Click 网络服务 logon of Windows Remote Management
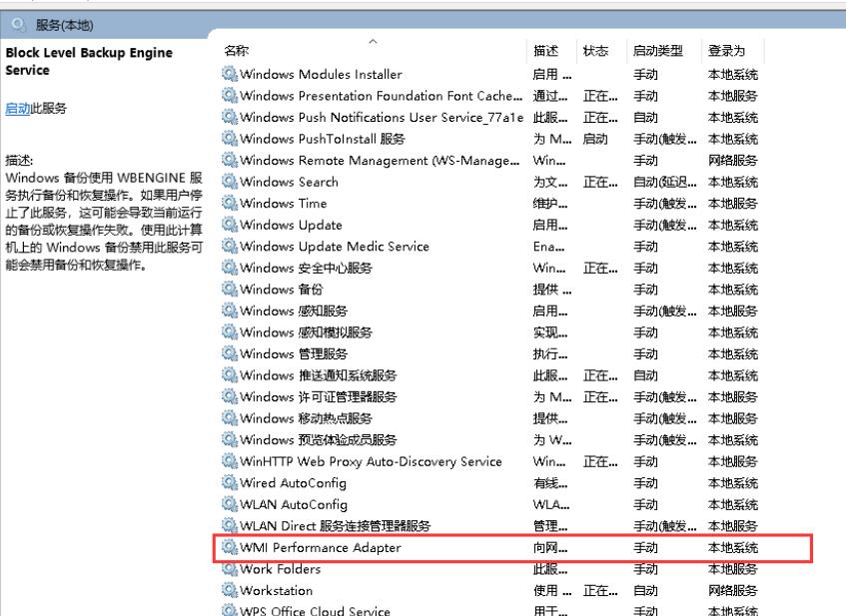846x616 pixels. coord(733,160)
